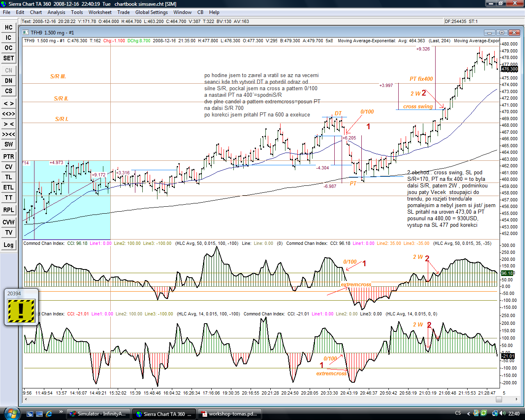Click the TV toolbar button

(x=9, y=233)
